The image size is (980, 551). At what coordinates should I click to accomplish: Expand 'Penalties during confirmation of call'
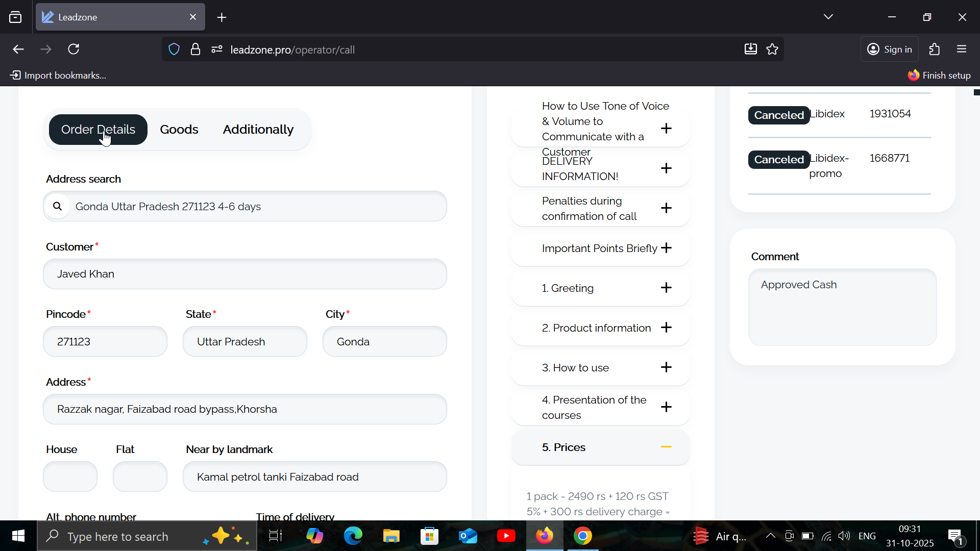point(666,208)
